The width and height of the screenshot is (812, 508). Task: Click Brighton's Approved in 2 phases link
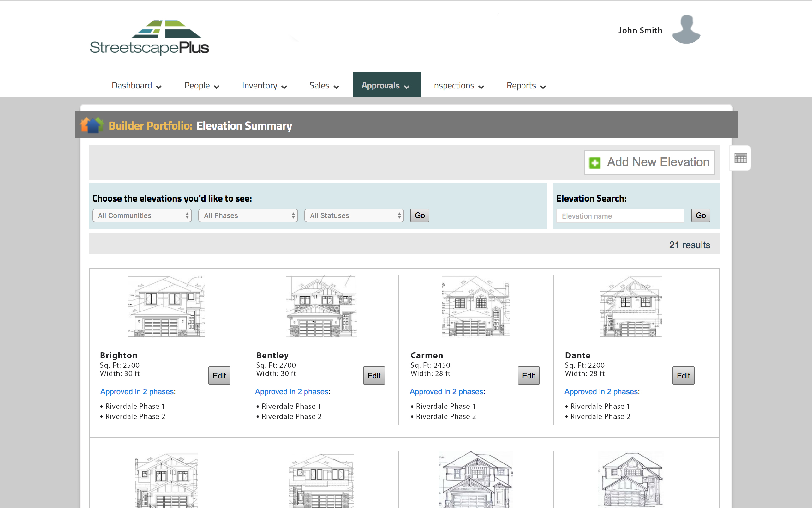click(137, 392)
